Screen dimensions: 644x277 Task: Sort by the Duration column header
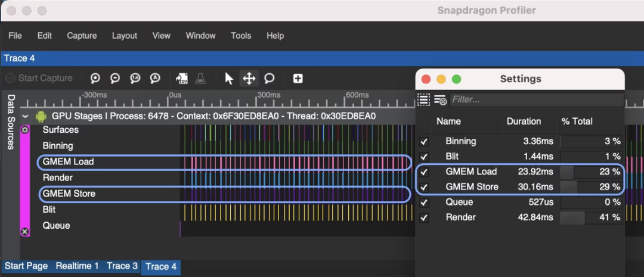pyautogui.click(x=524, y=122)
